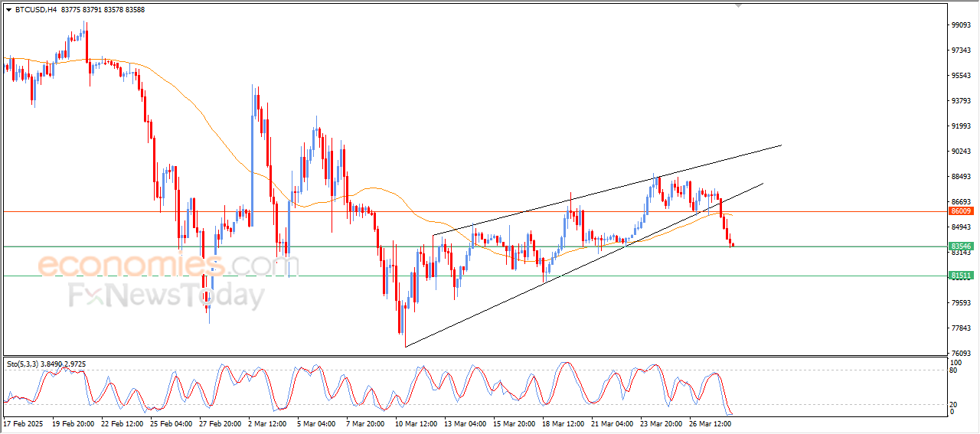
Task: Click the stochastic 80 level label
Action: (x=953, y=371)
